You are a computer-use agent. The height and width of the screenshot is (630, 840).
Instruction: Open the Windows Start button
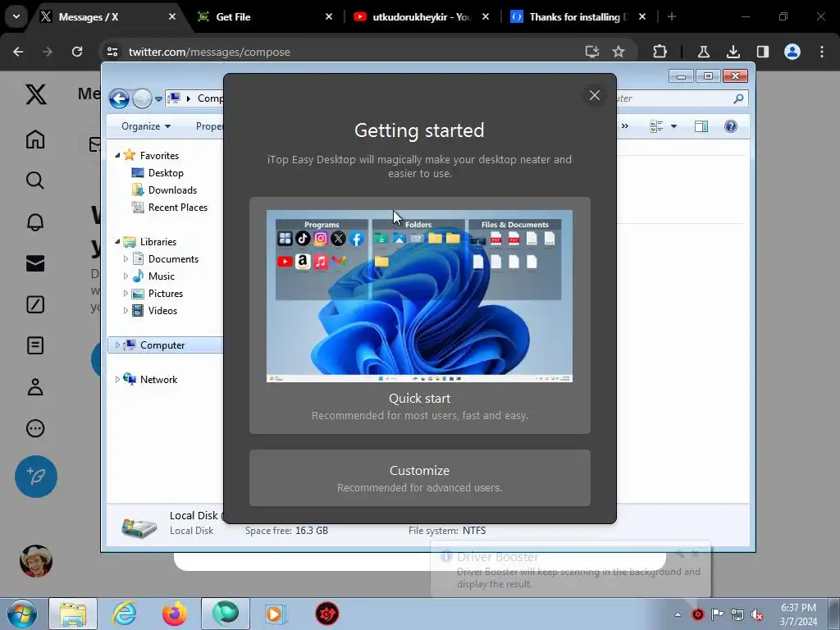pyautogui.click(x=22, y=614)
